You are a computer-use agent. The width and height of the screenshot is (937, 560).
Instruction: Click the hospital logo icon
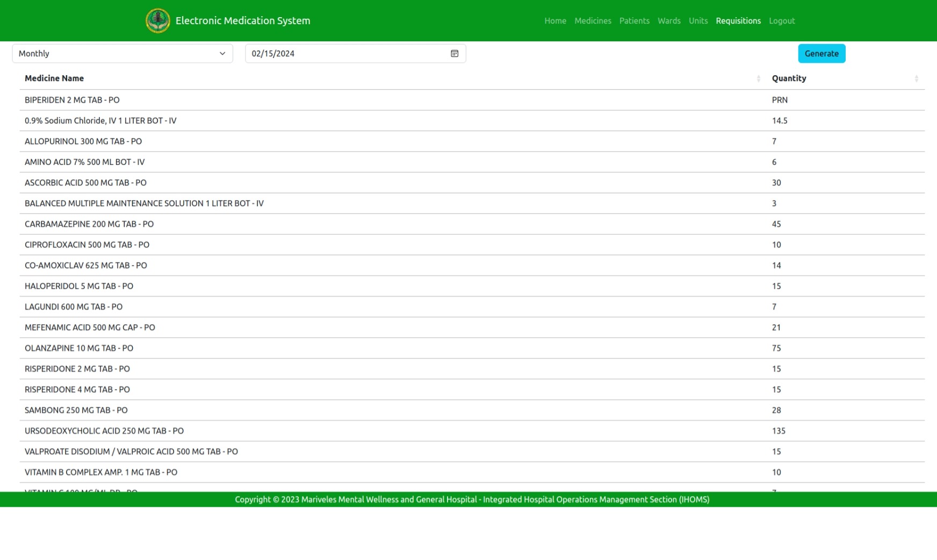point(157,21)
